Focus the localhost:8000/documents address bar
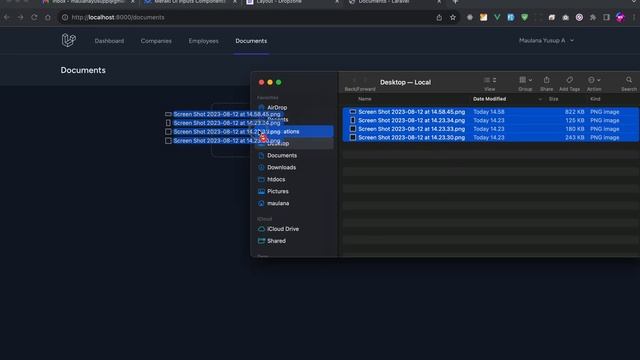The height and width of the screenshot is (360, 640). point(245,17)
